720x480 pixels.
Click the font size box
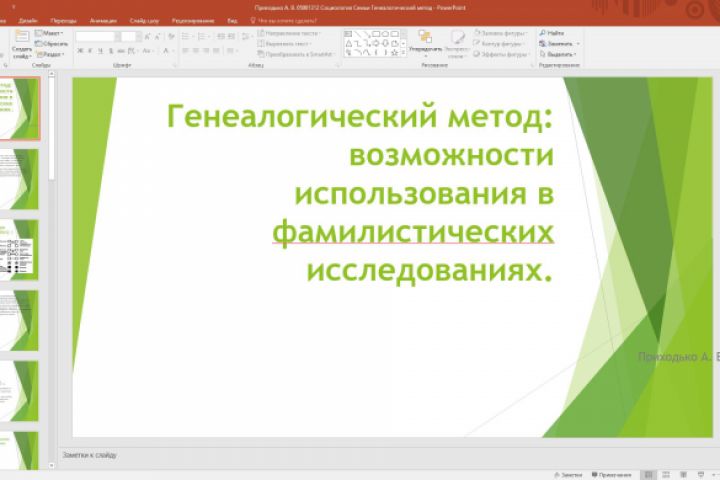129,37
